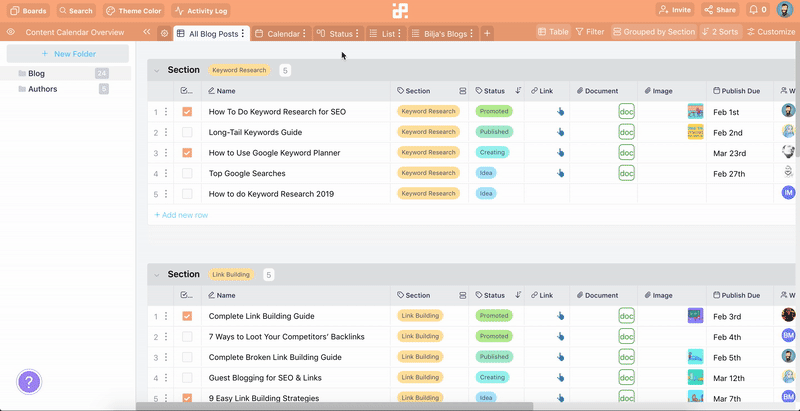This screenshot has height=411, width=800.
Task: Click New Folder button
Action: coord(68,54)
